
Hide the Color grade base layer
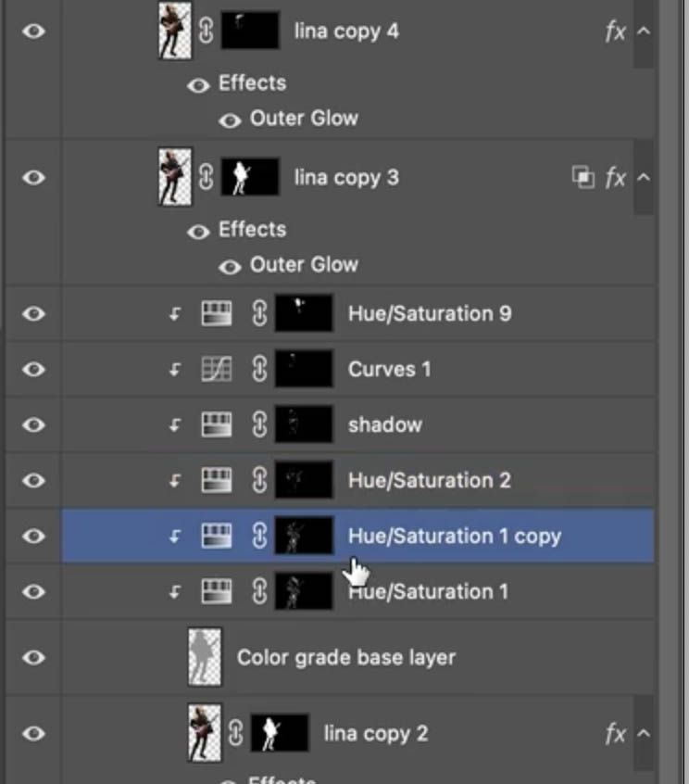(33, 655)
